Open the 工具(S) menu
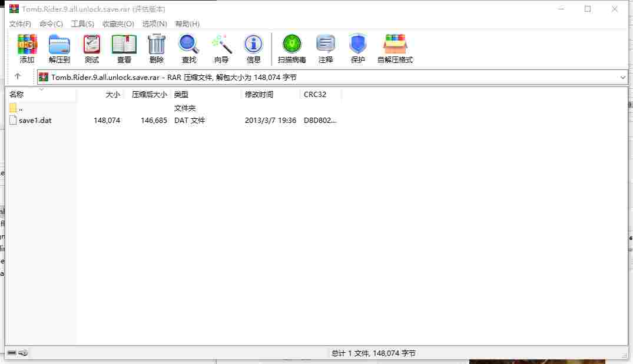633x364 pixels. 82,24
